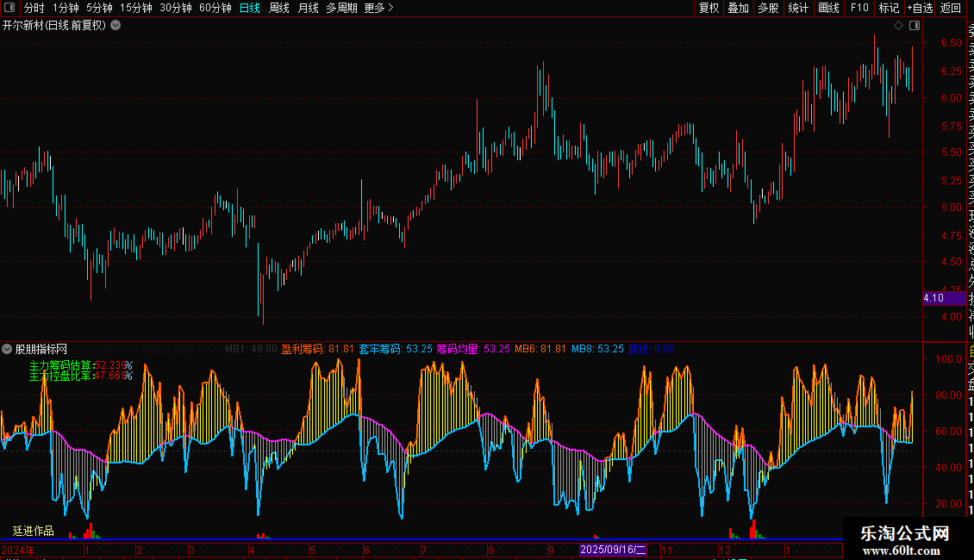The image size is (974, 560).
Task: Expand the 开尔新材 chart title dropdown arrow
Action: [x=116, y=26]
